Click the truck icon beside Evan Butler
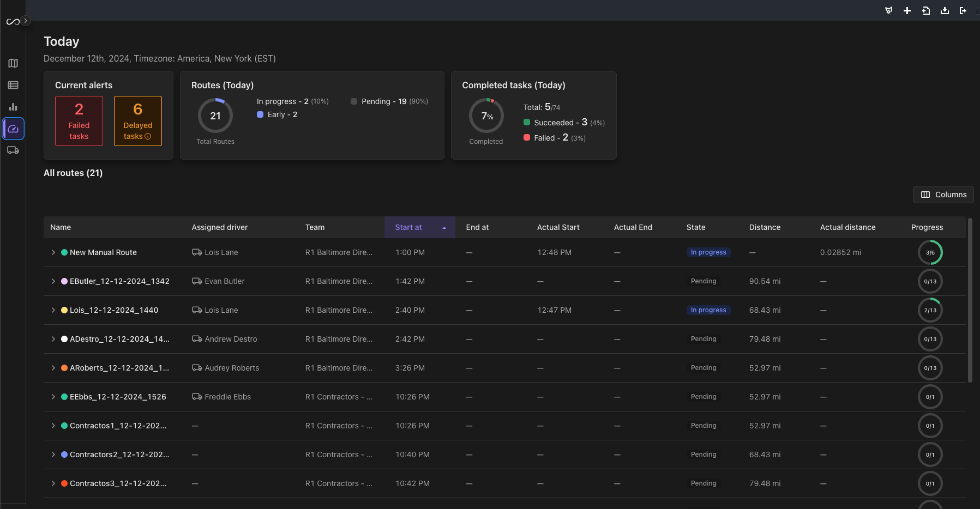 pyautogui.click(x=197, y=281)
